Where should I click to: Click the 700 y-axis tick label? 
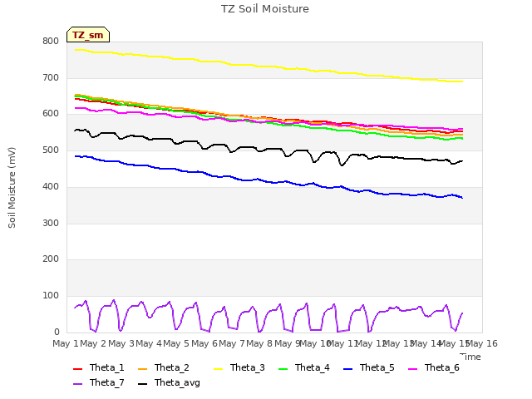pos(51,77)
